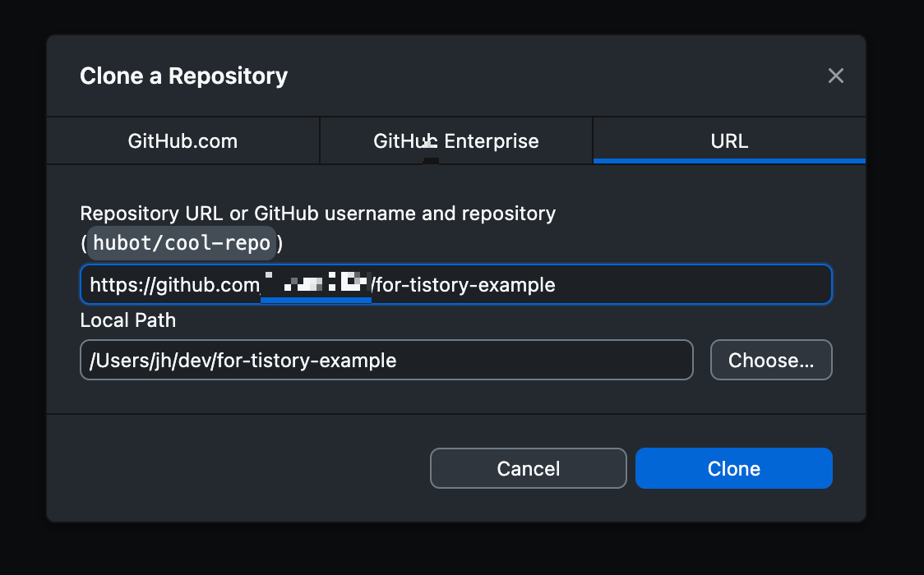924x575 pixels.
Task: Click the Local Path text field
Action: pos(386,360)
